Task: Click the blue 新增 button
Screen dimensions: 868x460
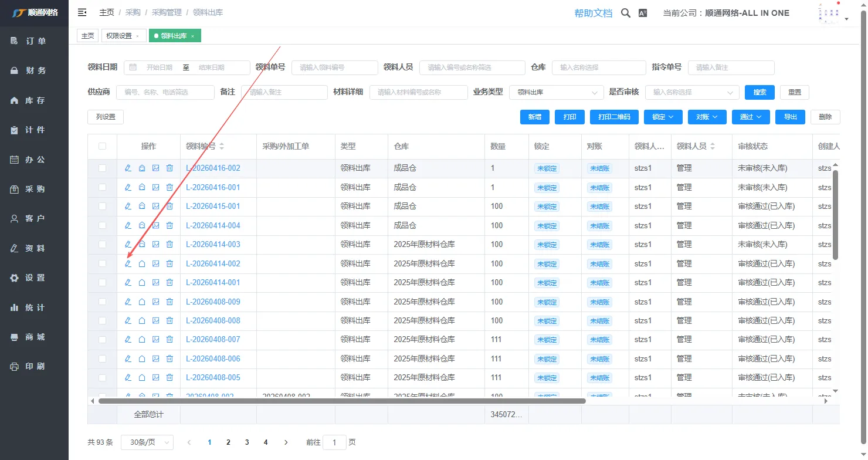Action: point(534,117)
